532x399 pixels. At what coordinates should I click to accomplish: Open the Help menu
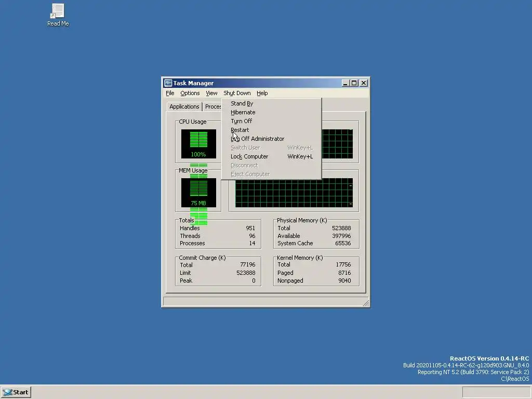[262, 93]
